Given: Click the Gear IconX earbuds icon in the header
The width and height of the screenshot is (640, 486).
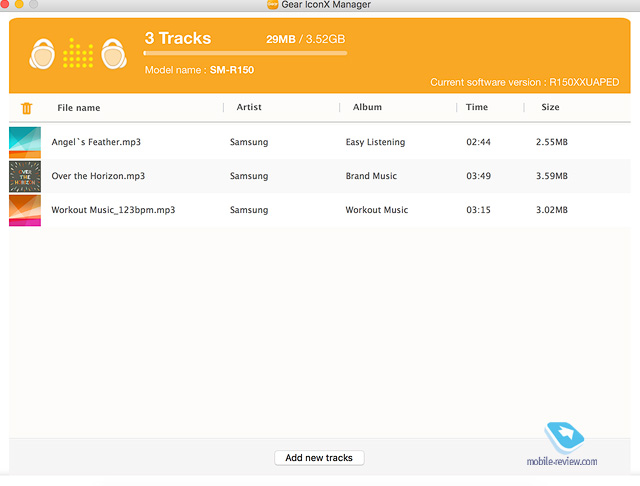Looking at the screenshot, I should click(78, 53).
